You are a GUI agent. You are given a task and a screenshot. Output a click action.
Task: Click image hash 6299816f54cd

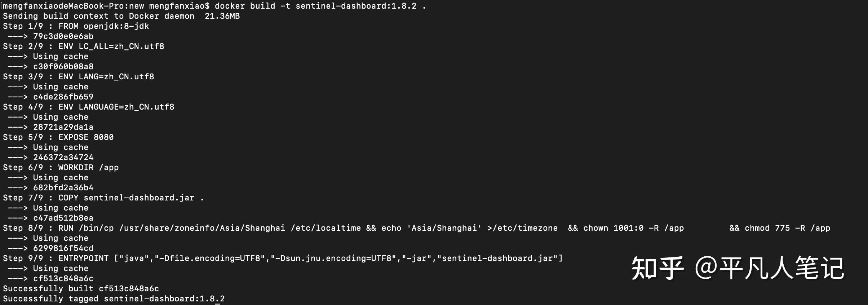point(63,248)
